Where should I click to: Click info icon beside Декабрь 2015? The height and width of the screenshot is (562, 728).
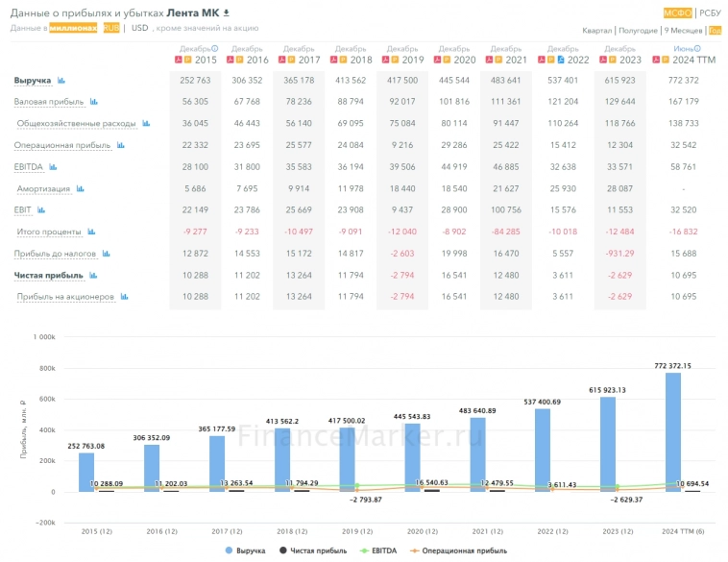click(x=214, y=48)
